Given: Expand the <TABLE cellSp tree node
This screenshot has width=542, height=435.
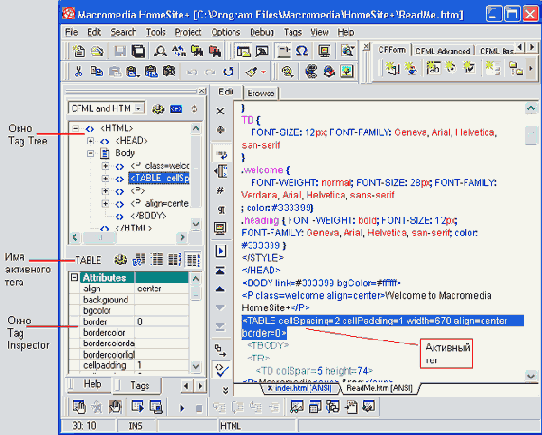Looking at the screenshot, I should [x=105, y=178].
